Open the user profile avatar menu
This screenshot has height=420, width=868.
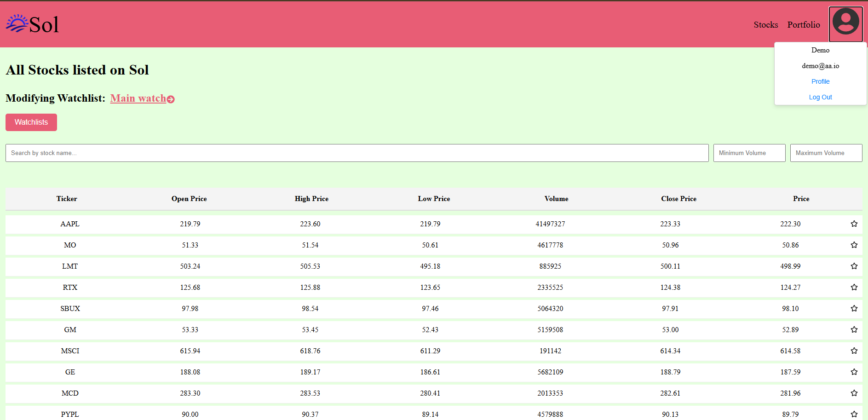pyautogui.click(x=845, y=24)
